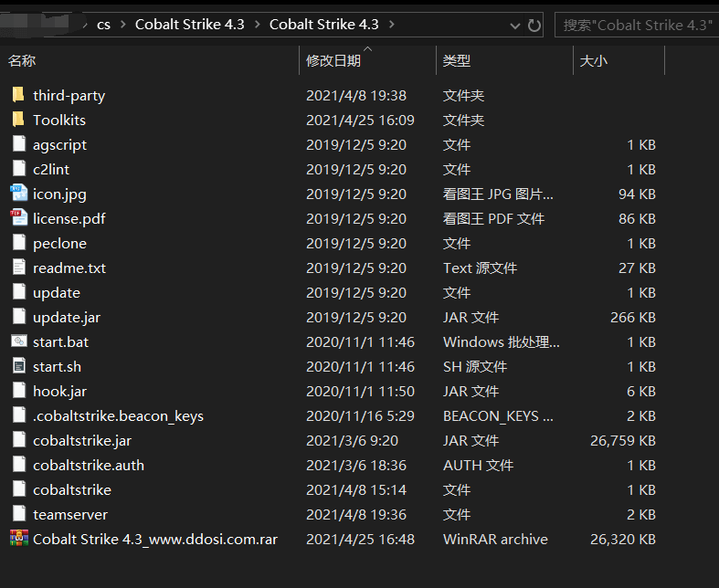
Task: Click the WinRAR archive icon
Action: pyautogui.click(x=19, y=539)
